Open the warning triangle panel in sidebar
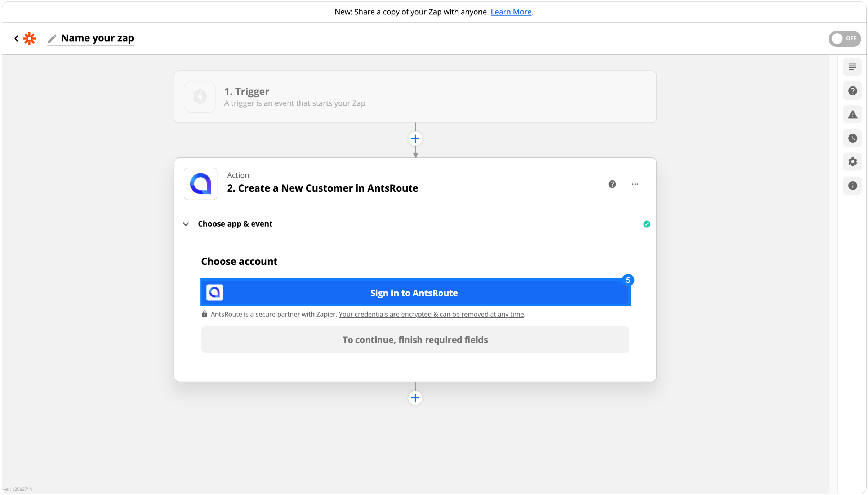This screenshot has height=495, width=868. tap(852, 115)
